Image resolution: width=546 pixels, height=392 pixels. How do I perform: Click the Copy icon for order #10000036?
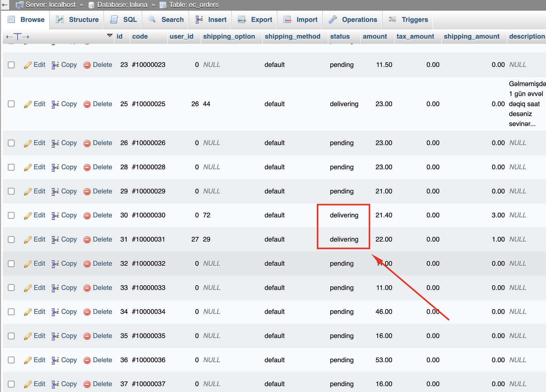coord(55,360)
